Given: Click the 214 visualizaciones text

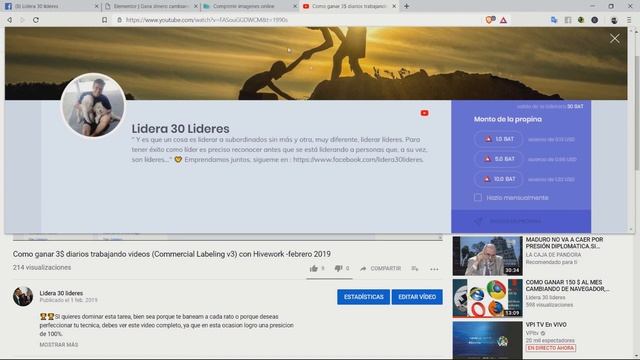Looking at the screenshot, I should (42, 267).
